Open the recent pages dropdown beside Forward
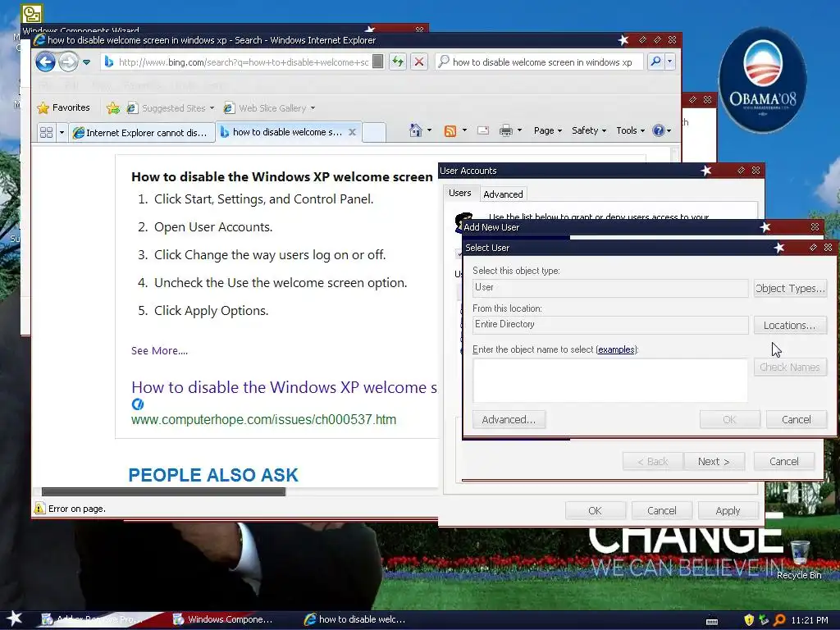 coord(87,62)
